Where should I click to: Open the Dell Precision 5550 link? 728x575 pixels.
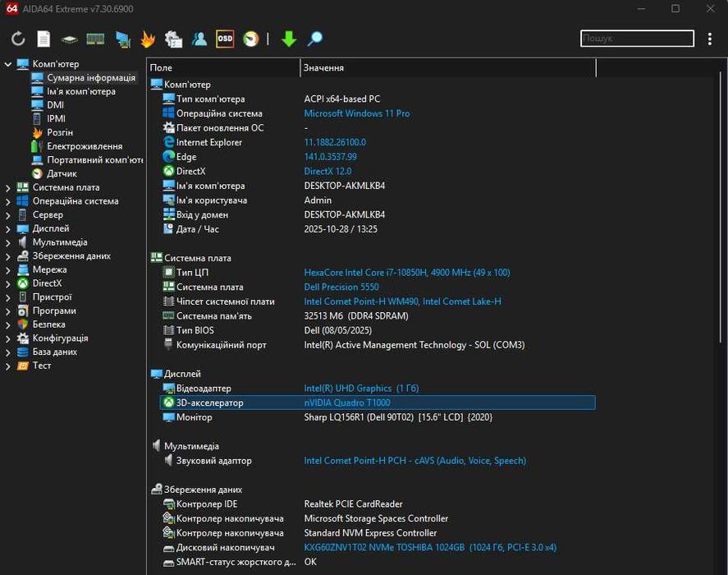click(x=341, y=287)
